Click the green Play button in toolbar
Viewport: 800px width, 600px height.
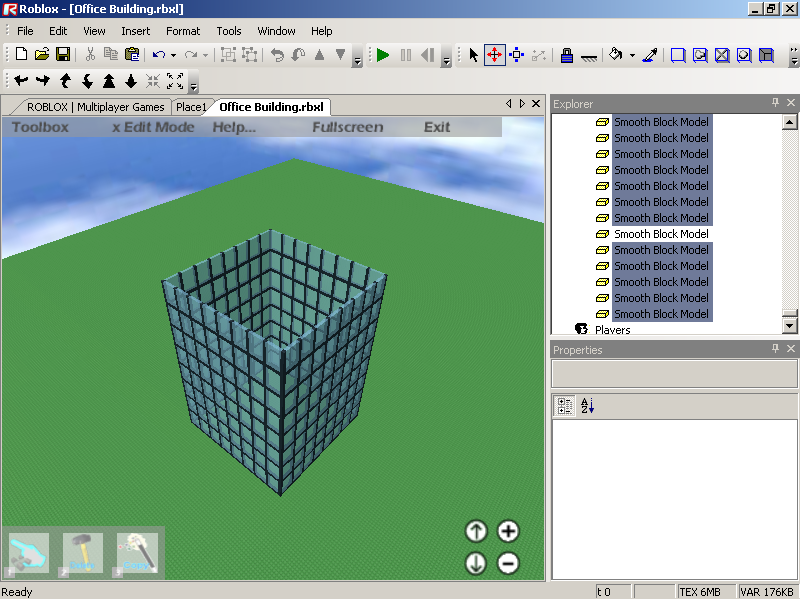383,55
